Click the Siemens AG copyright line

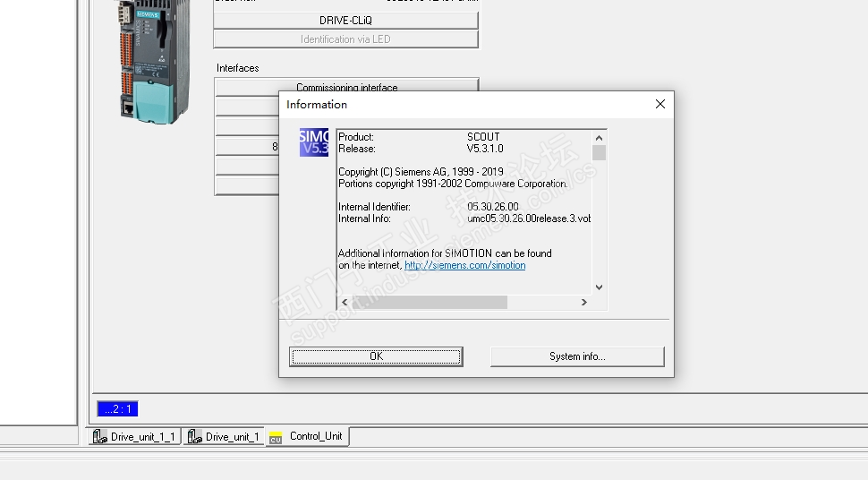click(x=421, y=172)
